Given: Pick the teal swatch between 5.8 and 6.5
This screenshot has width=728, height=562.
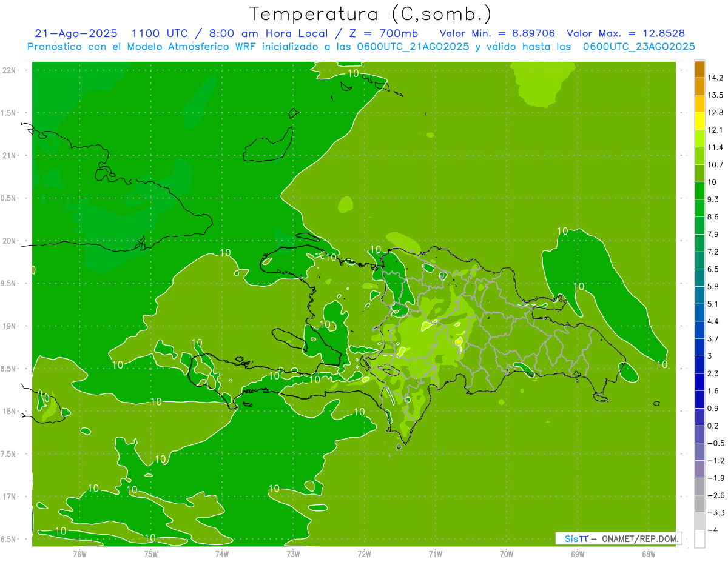Looking at the screenshot, I should 699,278.
